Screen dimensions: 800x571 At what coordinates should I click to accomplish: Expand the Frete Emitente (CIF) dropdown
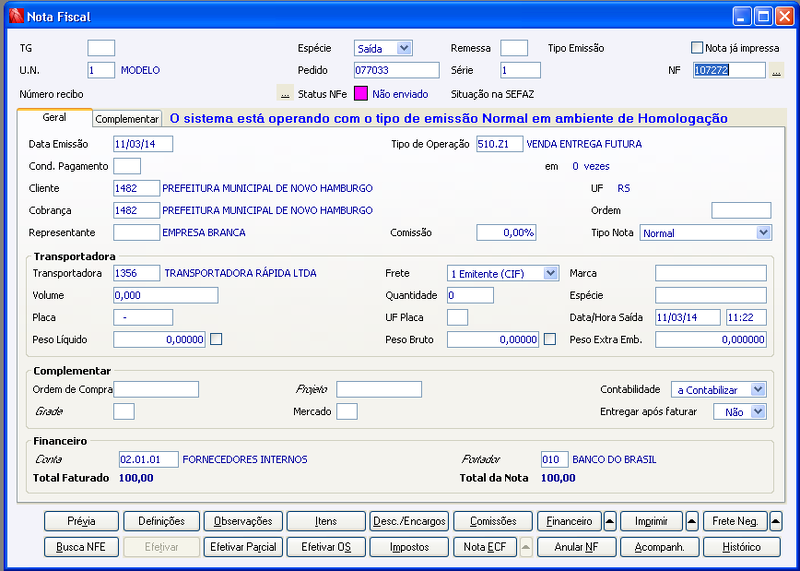click(x=503, y=274)
